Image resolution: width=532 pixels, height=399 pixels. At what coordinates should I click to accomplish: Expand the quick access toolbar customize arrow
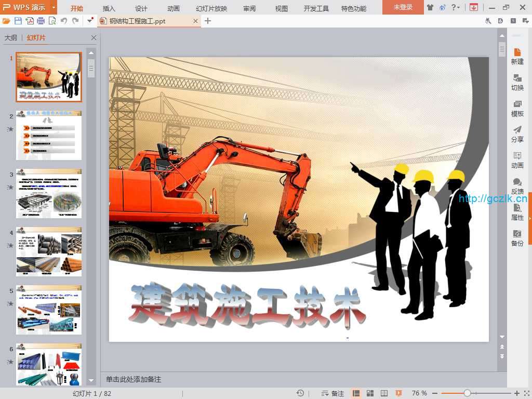click(90, 21)
